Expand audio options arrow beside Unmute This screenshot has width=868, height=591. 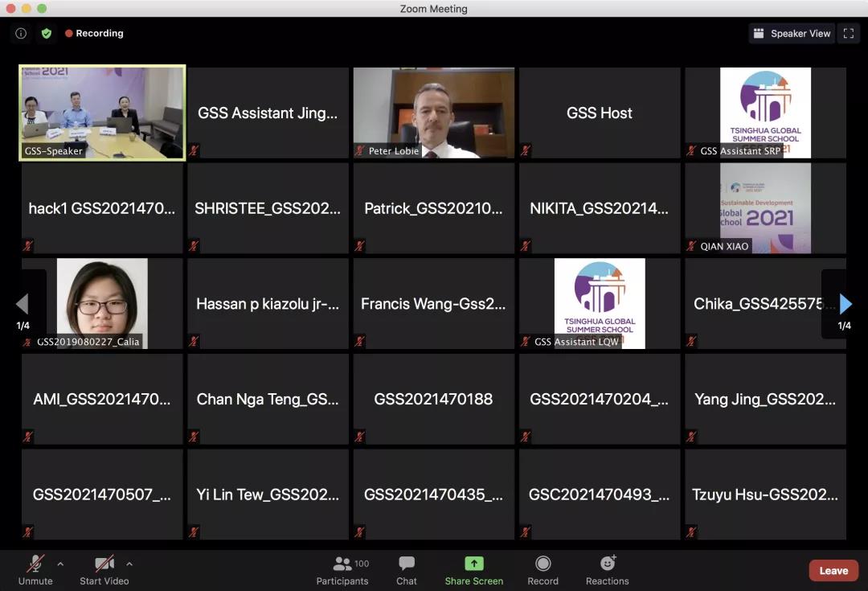click(x=60, y=564)
